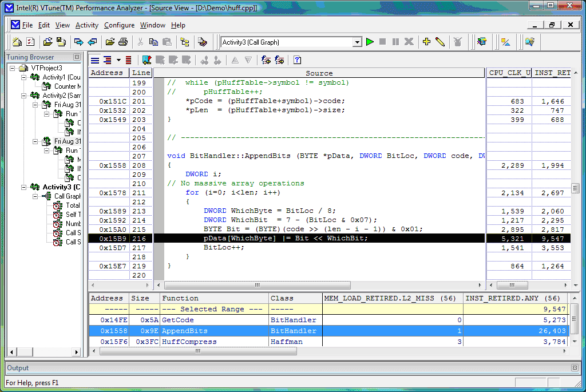Click the pencil Modify icon in toolbar
The height and width of the screenshot is (392, 586).
coord(439,42)
